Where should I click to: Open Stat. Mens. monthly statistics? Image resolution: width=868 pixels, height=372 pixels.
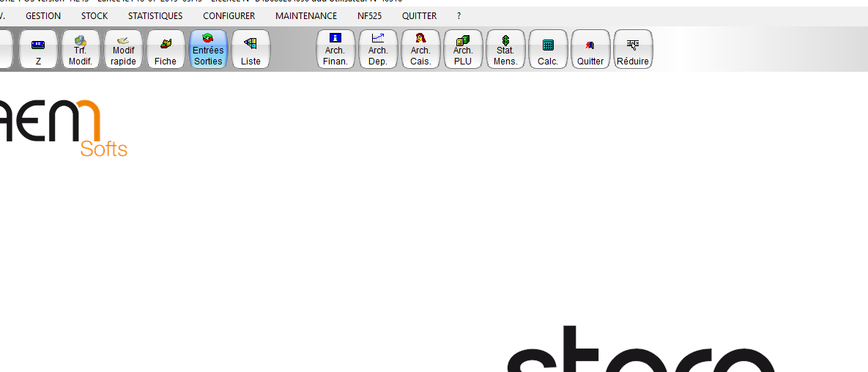coord(505,50)
